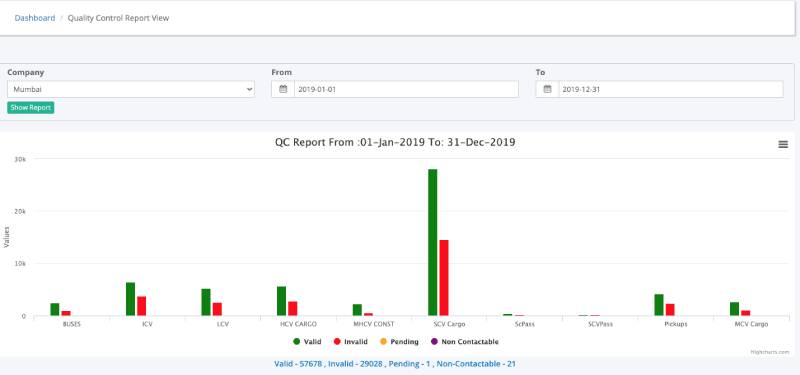This screenshot has height=375, width=800.
Task: Click the green LCV Valid bar
Action: (206, 302)
